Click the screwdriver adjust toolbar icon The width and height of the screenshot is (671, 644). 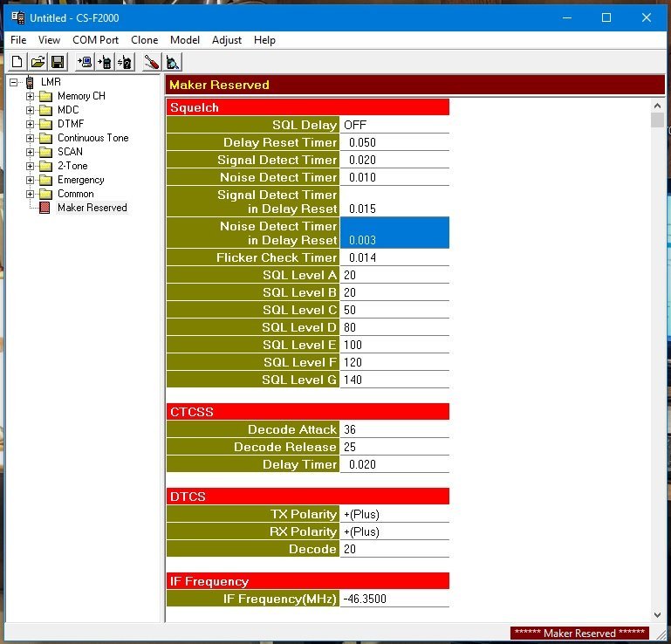(152, 62)
